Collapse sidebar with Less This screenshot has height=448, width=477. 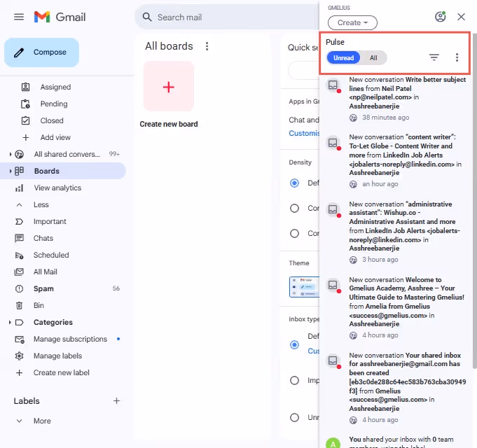pyautogui.click(x=41, y=204)
